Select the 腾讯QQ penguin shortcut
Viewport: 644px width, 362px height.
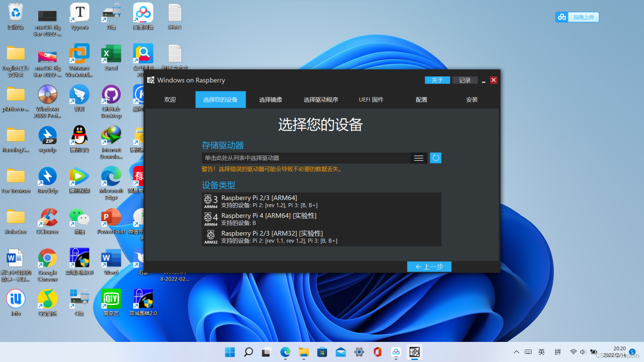79,139
